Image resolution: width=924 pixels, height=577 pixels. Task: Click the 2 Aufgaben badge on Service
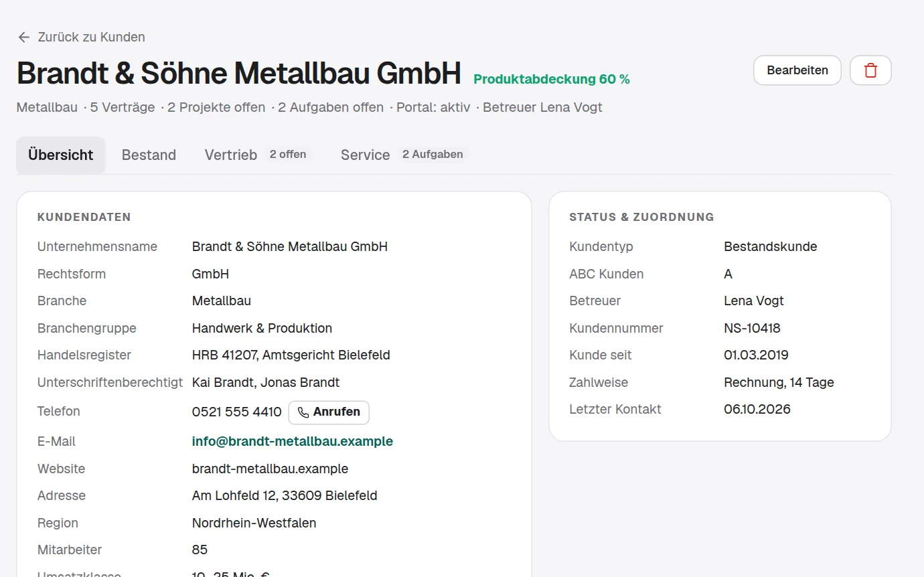(x=433, y=155)
